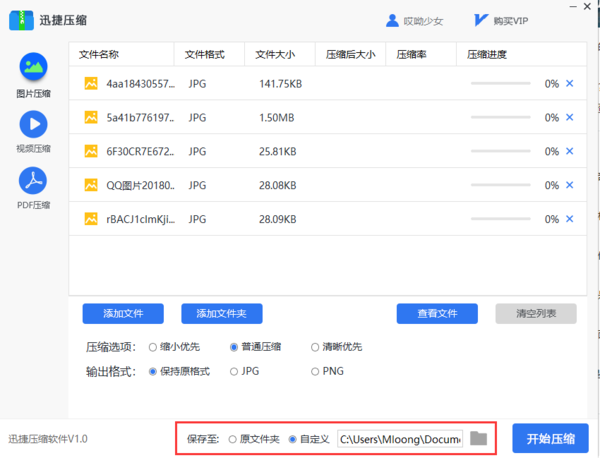The width and height of the screenshot is (600, 458).
Task: Close the 迅捷压缩 window
Action: point(587,7)
